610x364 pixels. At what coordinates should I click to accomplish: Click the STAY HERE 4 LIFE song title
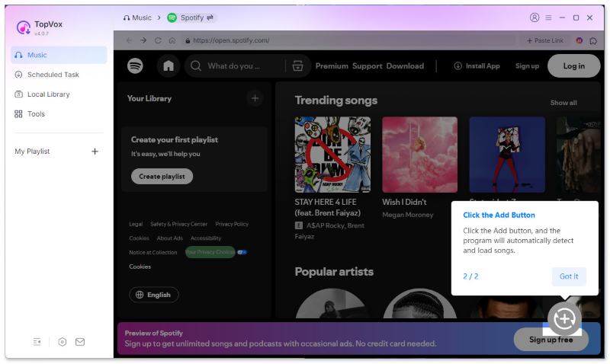click(328, 207)
